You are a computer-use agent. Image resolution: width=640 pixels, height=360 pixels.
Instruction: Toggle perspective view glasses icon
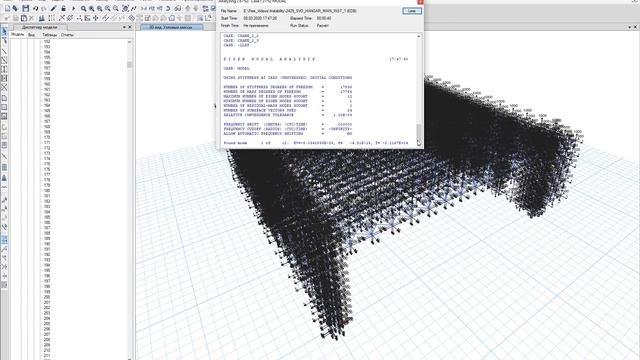pos(177,9)
